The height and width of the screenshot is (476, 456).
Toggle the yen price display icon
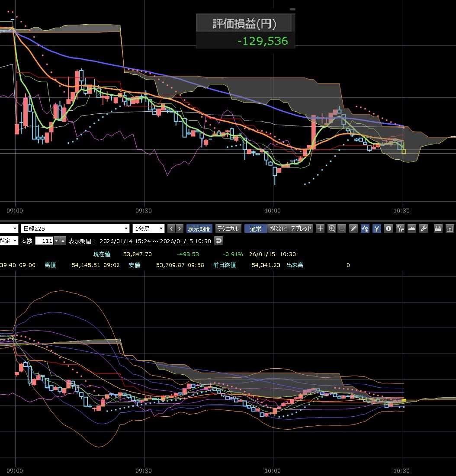point(377,228)
